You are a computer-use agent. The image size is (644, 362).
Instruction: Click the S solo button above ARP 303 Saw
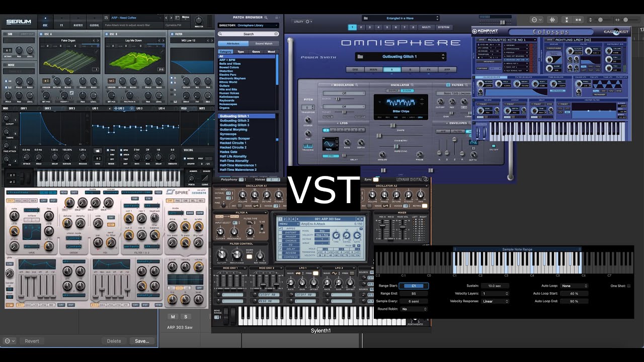186,317
